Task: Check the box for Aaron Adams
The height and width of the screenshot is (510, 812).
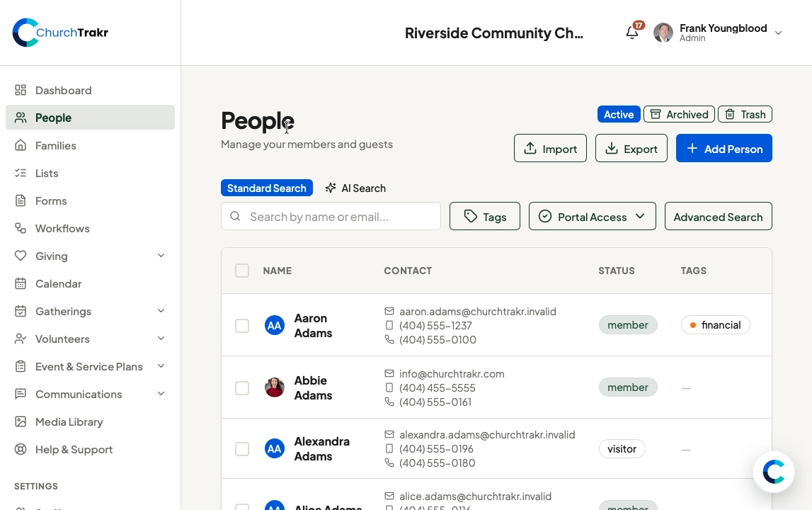Action: (x=242, y=326)
